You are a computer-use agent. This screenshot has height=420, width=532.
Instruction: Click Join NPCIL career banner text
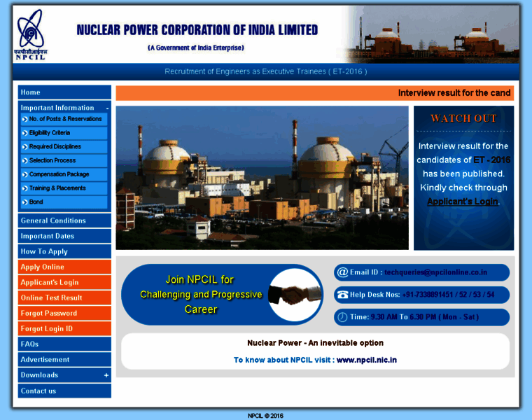coord(201,295)
